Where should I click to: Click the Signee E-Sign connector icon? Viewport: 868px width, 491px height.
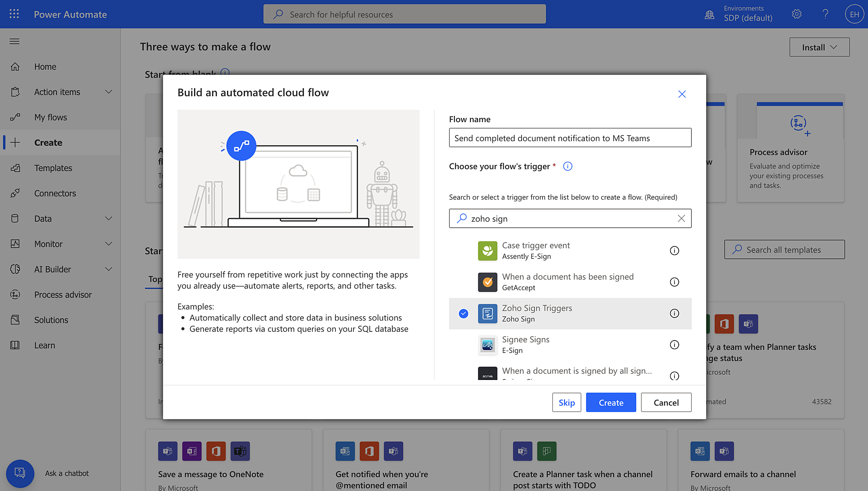pyautogui.click(x=488, y=345)
